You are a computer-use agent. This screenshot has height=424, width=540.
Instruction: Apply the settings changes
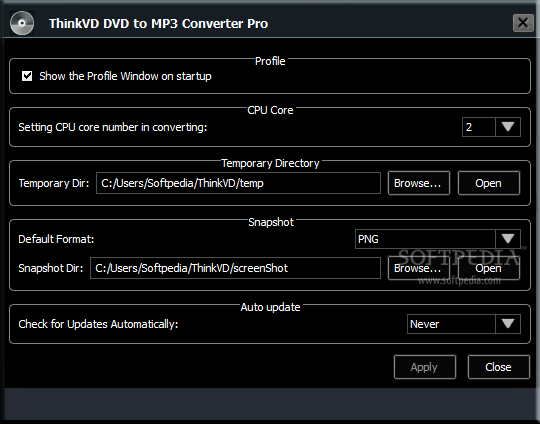[x=425, y=367]
